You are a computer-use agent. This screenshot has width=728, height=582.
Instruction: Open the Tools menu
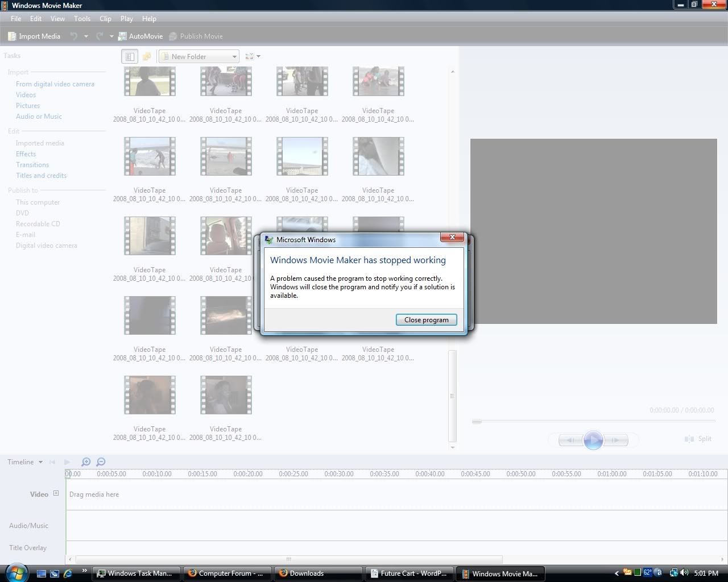click(82, 19)
